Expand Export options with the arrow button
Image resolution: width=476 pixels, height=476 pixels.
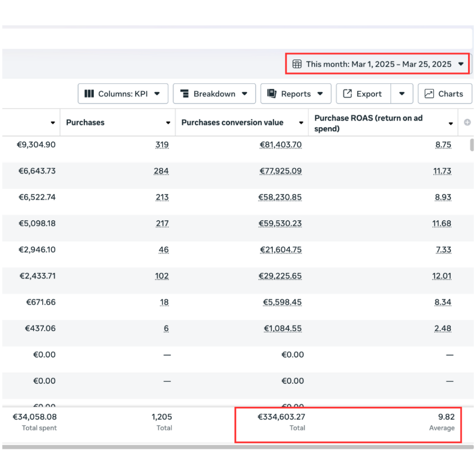pos(402,94)
